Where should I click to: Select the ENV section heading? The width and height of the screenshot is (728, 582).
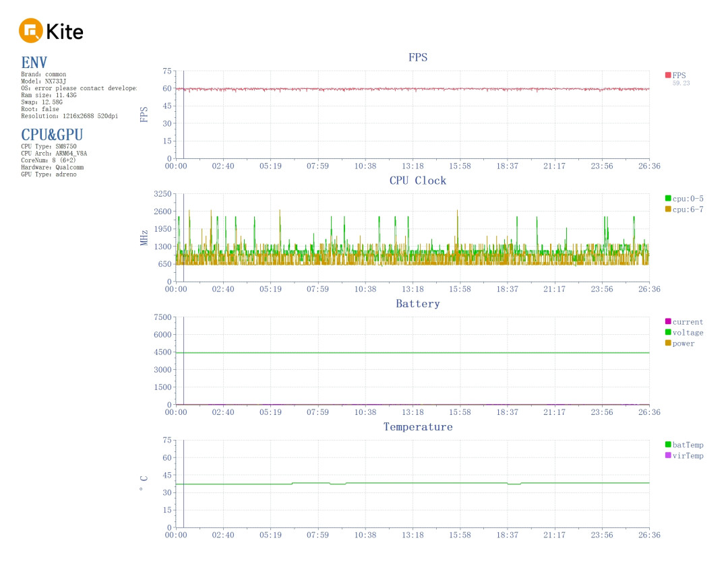pyautogui.click(x=34, y=63)
